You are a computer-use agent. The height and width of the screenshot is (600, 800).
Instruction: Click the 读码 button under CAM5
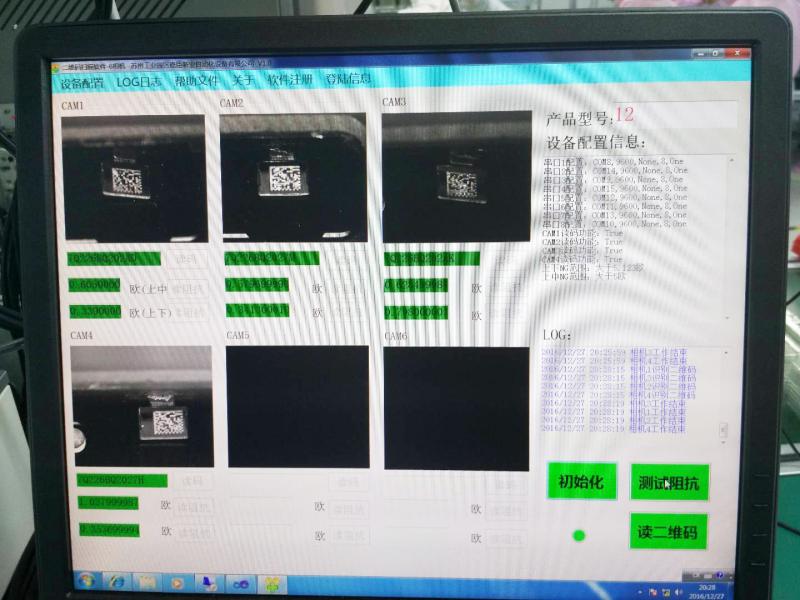coord(348,482)
